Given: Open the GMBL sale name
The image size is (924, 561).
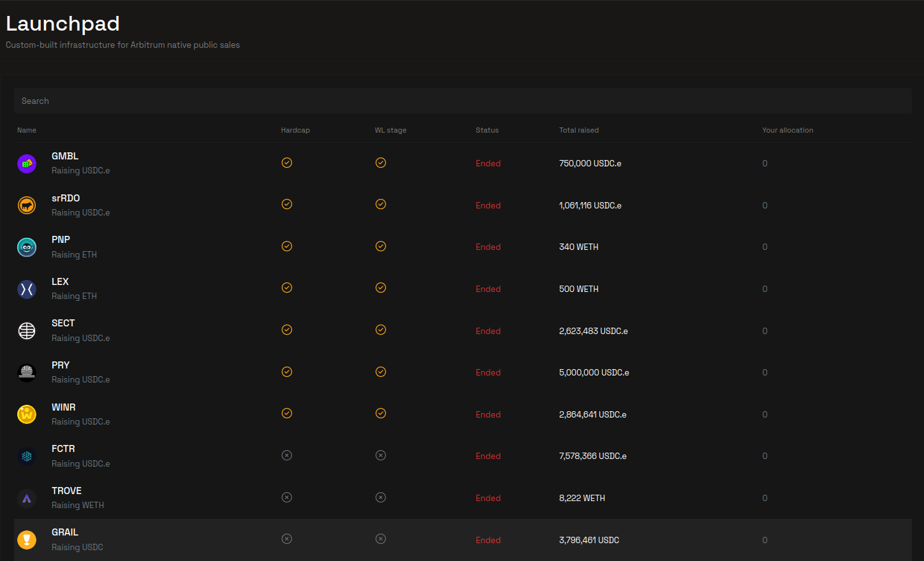Looking at the screenshot, I should pyautogui.click(x=65, y=156).
